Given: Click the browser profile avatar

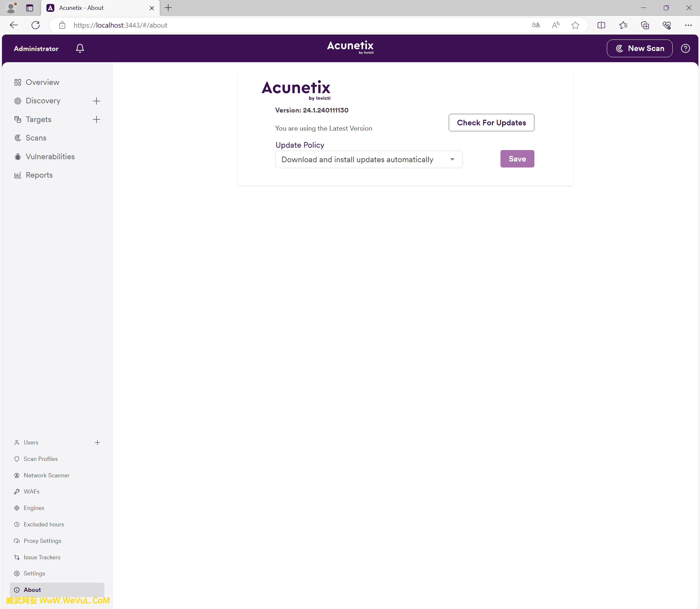Looking at the screenshot, I should point(11,8).
